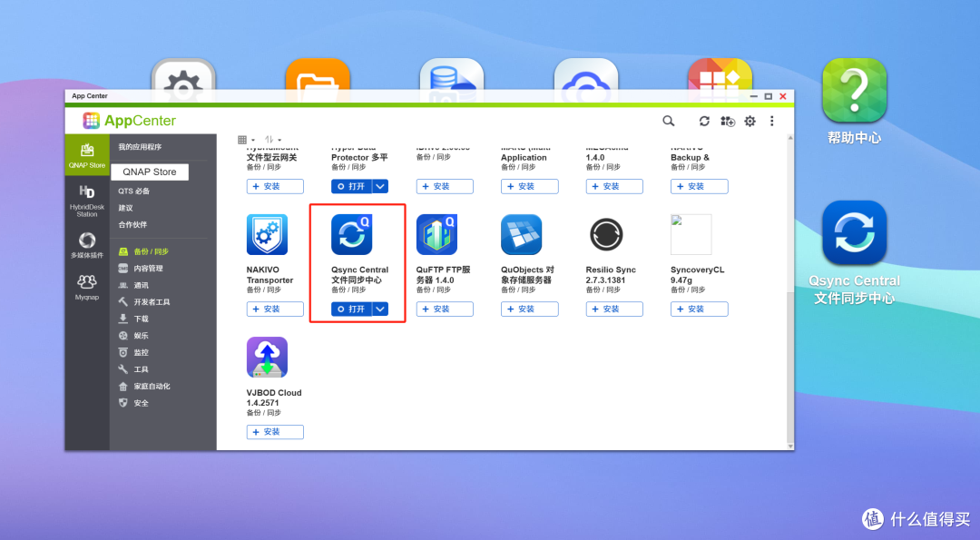Install Resilio Sync 2.7.3.1381
Screen dimensions: 980x540
coord(614,309)
